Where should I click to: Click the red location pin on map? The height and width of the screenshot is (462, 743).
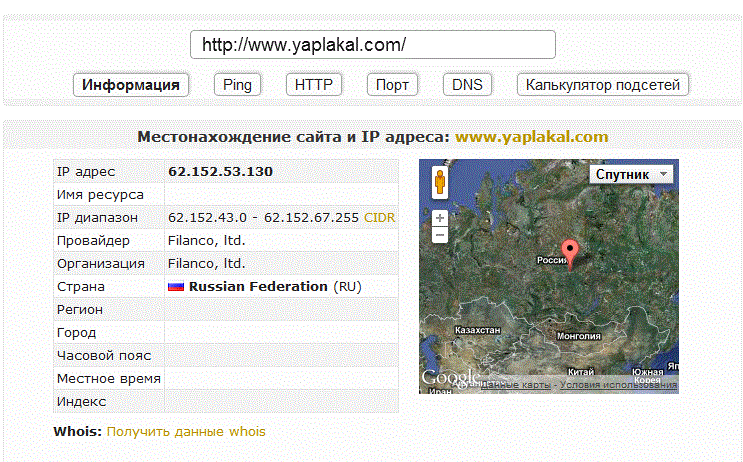pos(570,255)
